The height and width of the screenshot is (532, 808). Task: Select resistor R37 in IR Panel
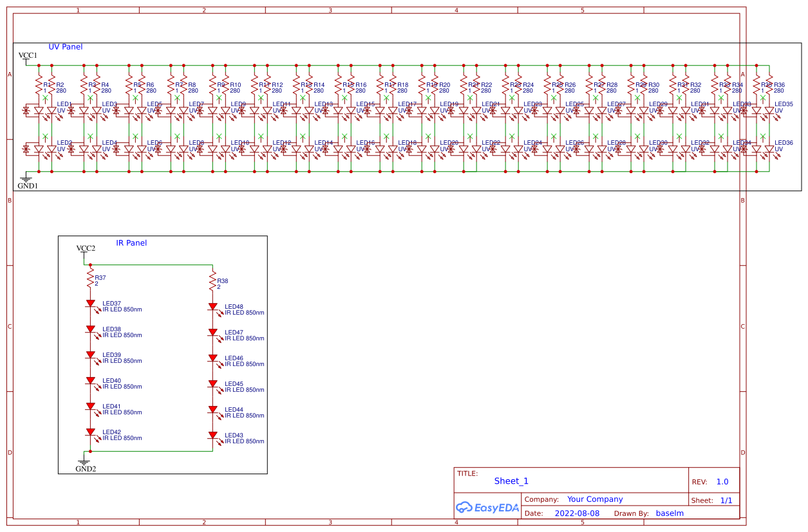[90, 279]
